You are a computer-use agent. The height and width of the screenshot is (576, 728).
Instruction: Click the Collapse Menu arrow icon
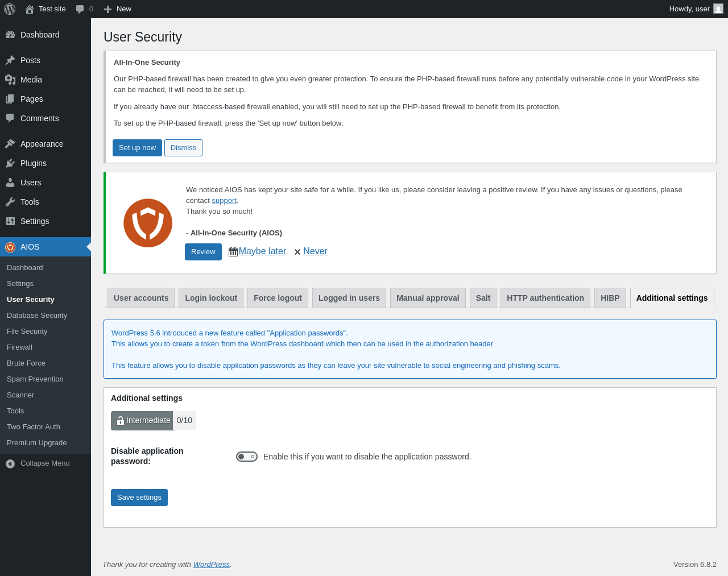(10, 464)
